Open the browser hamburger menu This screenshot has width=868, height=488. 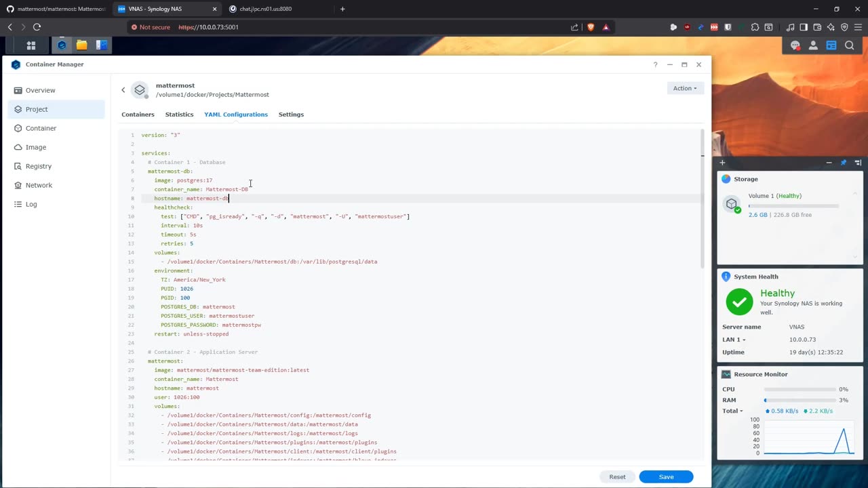pyautogui.click(x=858, y=27)
